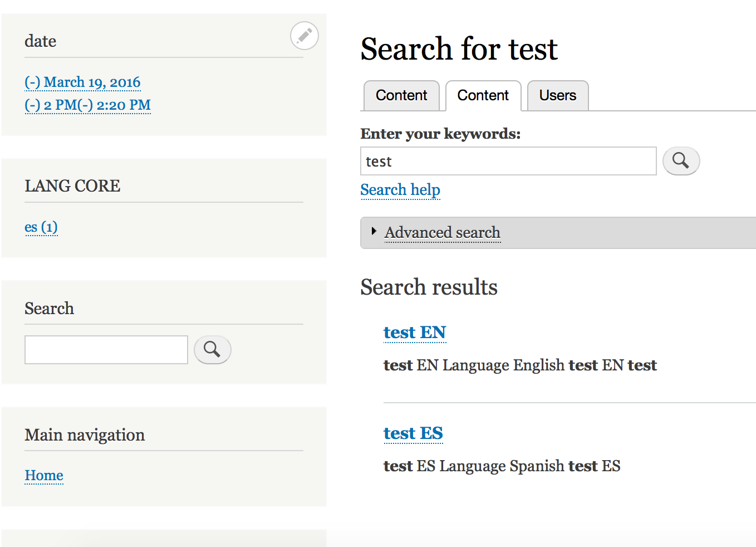Viewport: 756px width, 547px height.
Task: Click the sidebar Search block magnifier icon
Action: [x=212, y=350]
